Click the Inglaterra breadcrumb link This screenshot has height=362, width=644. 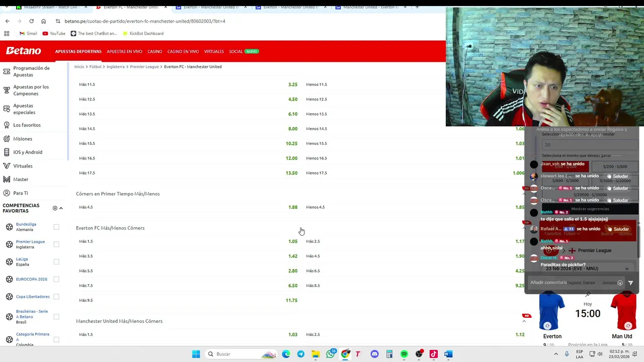click(x=116, y=66)
